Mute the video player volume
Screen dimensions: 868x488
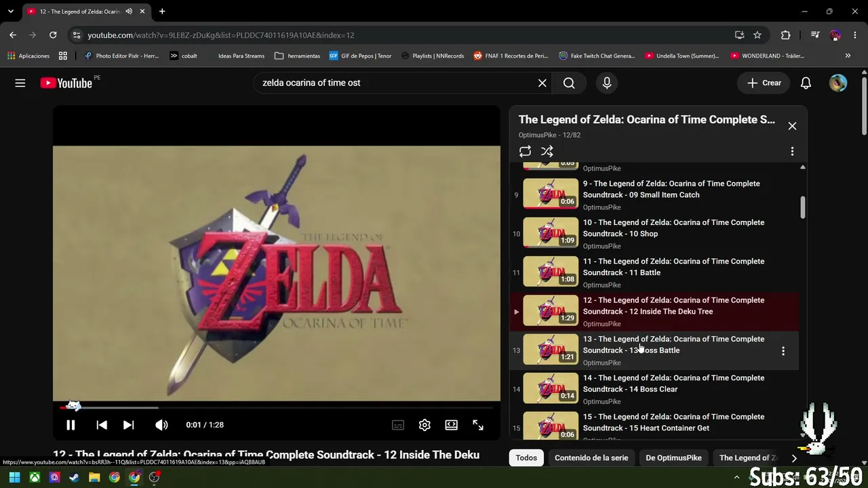[x=161, y=425]
